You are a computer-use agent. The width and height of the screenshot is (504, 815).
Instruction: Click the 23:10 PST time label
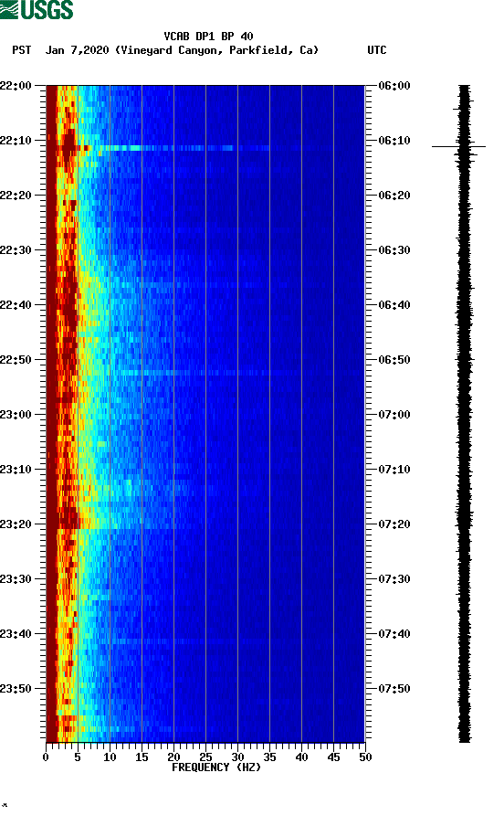(x=16, y=470)
